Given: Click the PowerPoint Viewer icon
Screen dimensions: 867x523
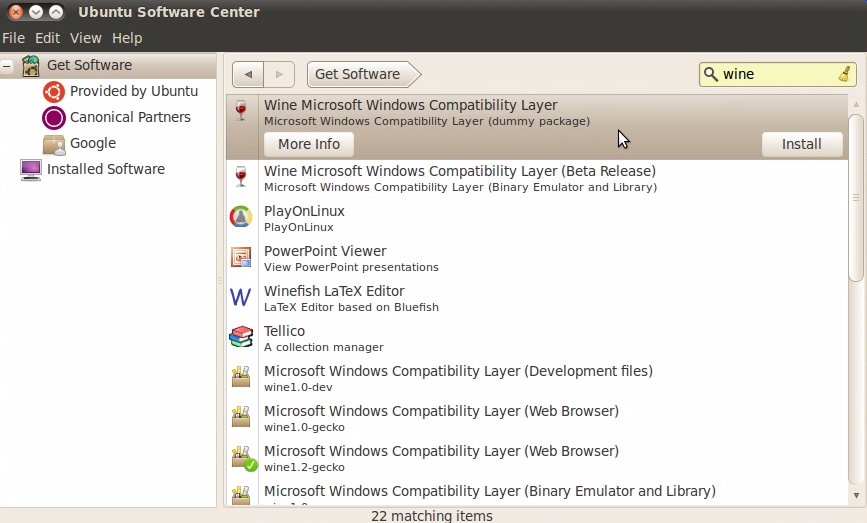Looking at the screenshot, I should click(x=241, y=257).
